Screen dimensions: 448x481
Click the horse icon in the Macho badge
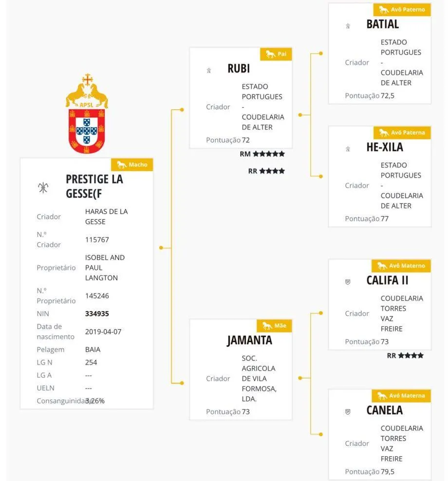pyautogui.click(x=122, y=165)
